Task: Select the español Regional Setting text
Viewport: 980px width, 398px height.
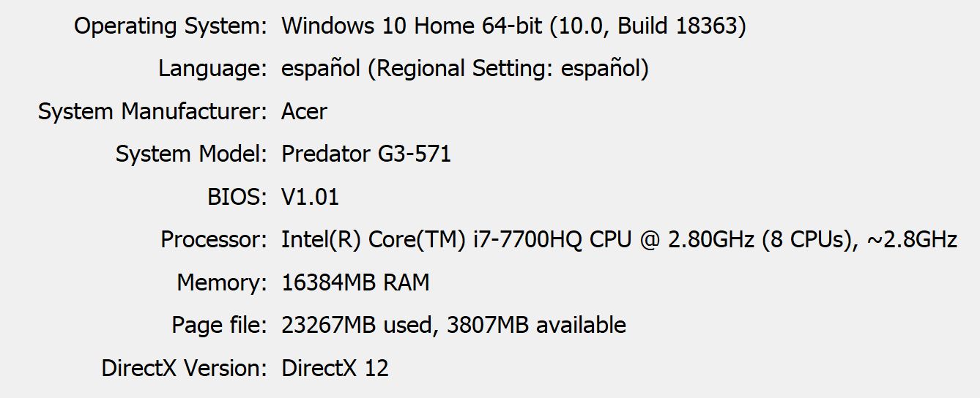Action: [x=465, y=70]
